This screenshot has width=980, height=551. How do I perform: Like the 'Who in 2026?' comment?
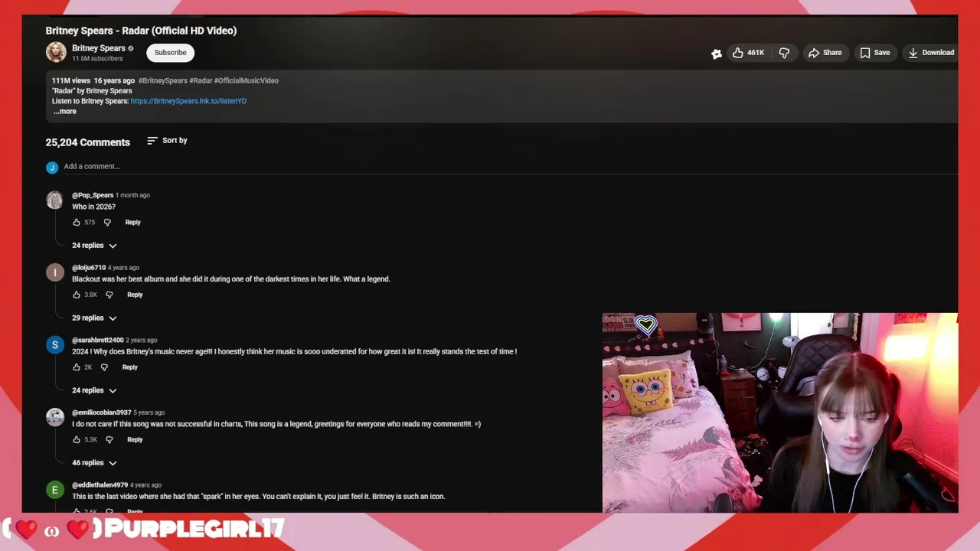pos(77,223)
